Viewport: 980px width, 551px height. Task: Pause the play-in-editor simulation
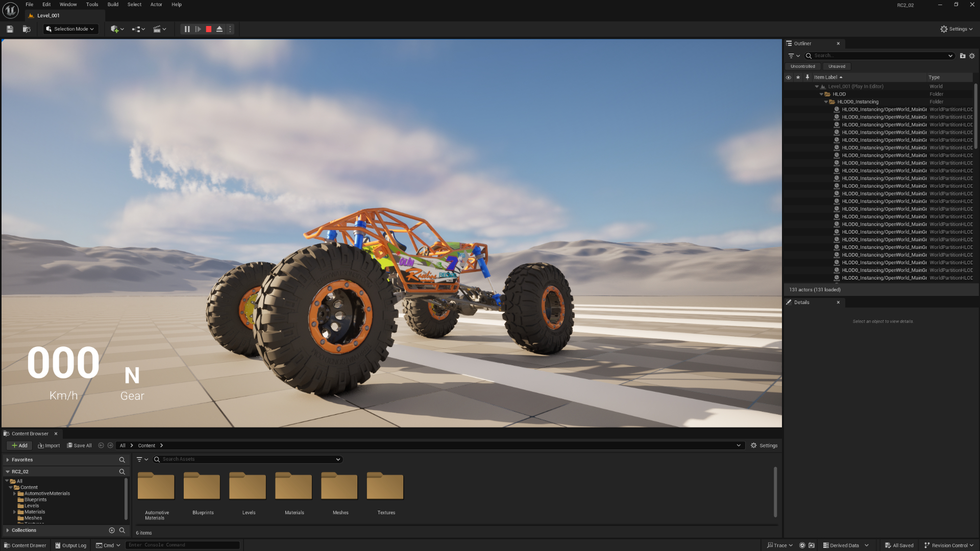click(x=187, y=29)
